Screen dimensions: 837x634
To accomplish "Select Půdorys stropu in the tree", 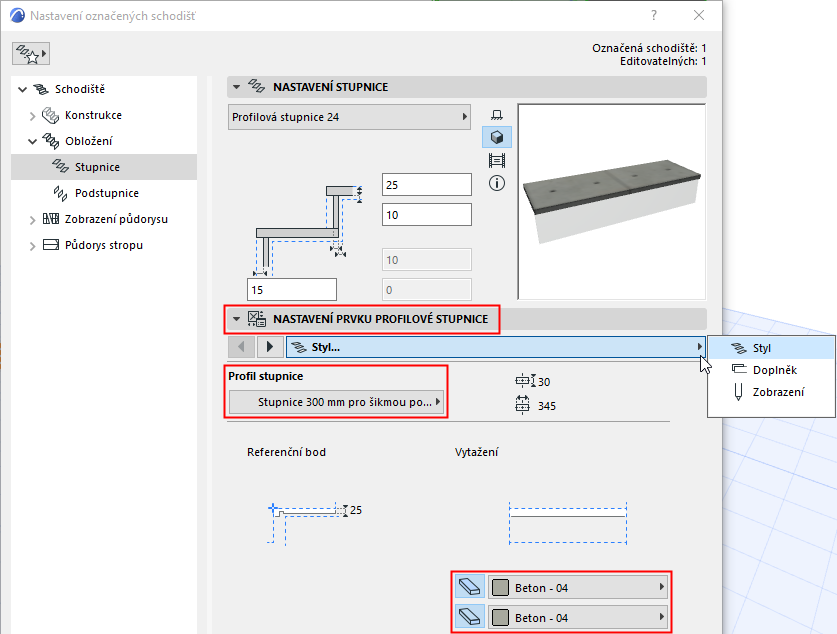I will tap(104, 245).
